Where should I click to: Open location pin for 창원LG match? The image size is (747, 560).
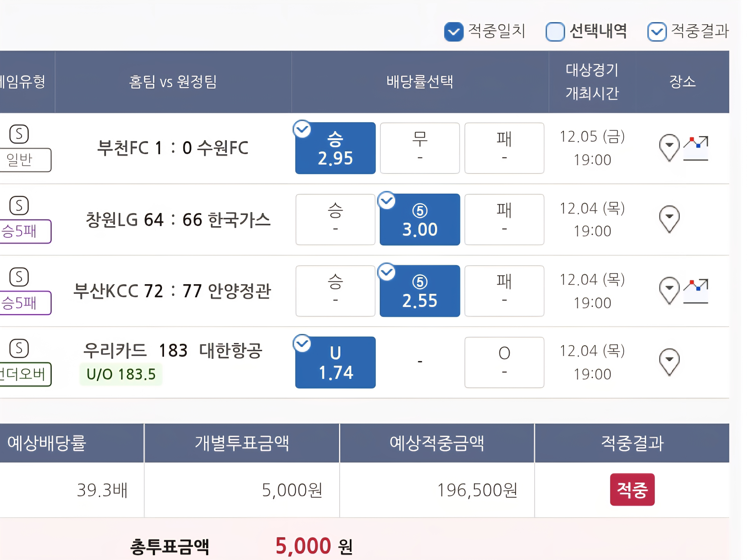(669, 219)
